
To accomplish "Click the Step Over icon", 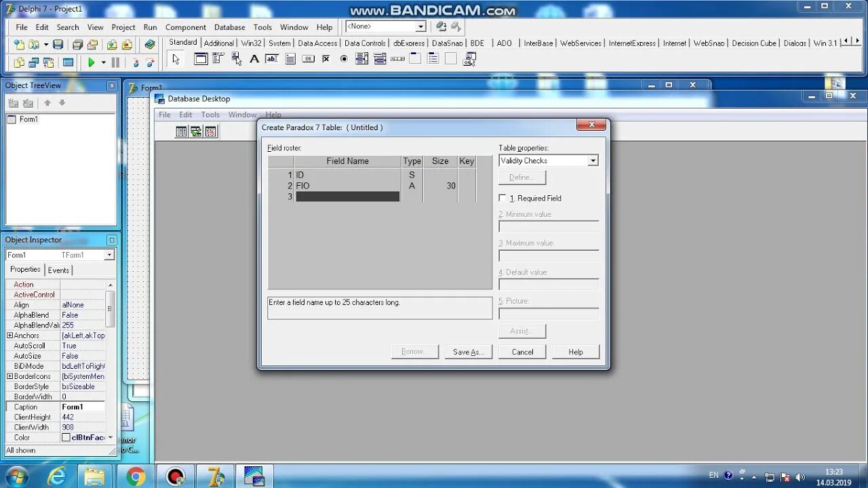I will [150, 62].
